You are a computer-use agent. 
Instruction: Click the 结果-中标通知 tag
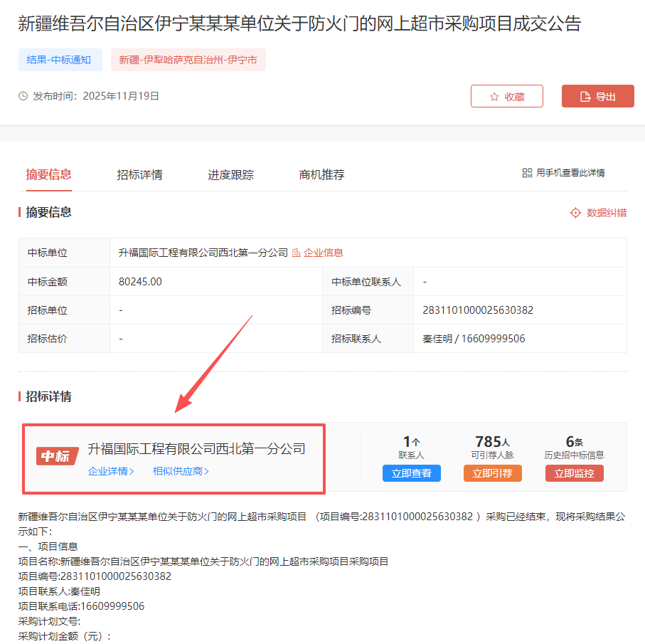click(x=60, y=60)
